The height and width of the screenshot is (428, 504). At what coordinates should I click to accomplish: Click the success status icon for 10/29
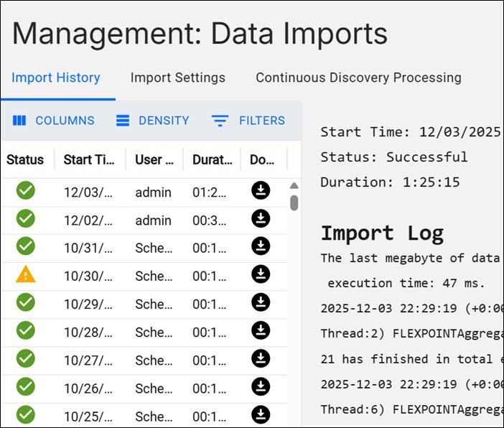click(x=26, y=302)
